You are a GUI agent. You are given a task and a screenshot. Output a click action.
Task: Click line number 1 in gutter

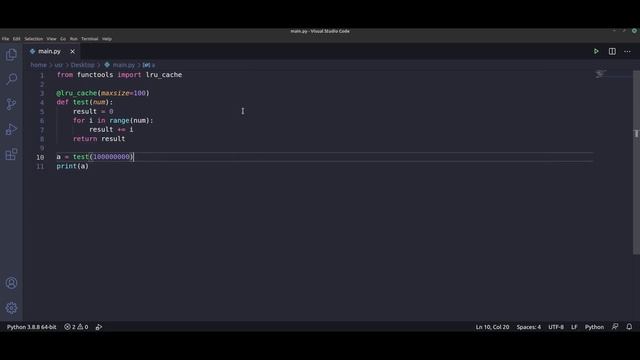[x=42, y=76]
